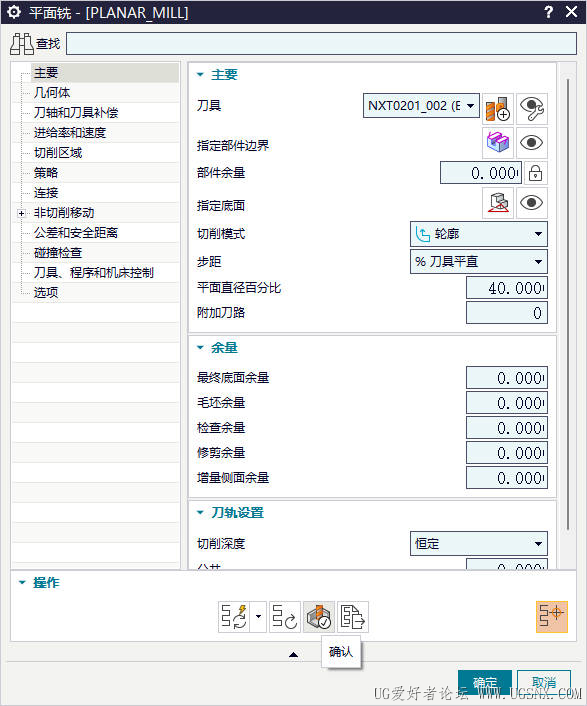Click the orange display-points icon in 操作
The width and height of the screenshot is (587, 706).
[552, 617]
